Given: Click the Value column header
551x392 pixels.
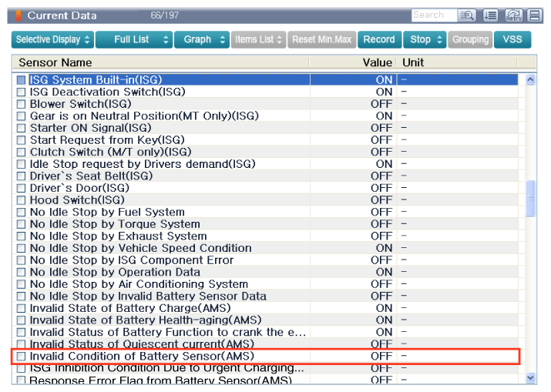Looking at the screenshot, I should tap(377, 62).
